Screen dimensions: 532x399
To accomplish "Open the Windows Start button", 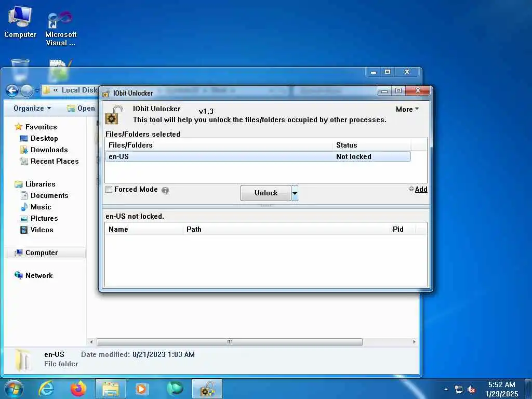I will tap(14, 389).
